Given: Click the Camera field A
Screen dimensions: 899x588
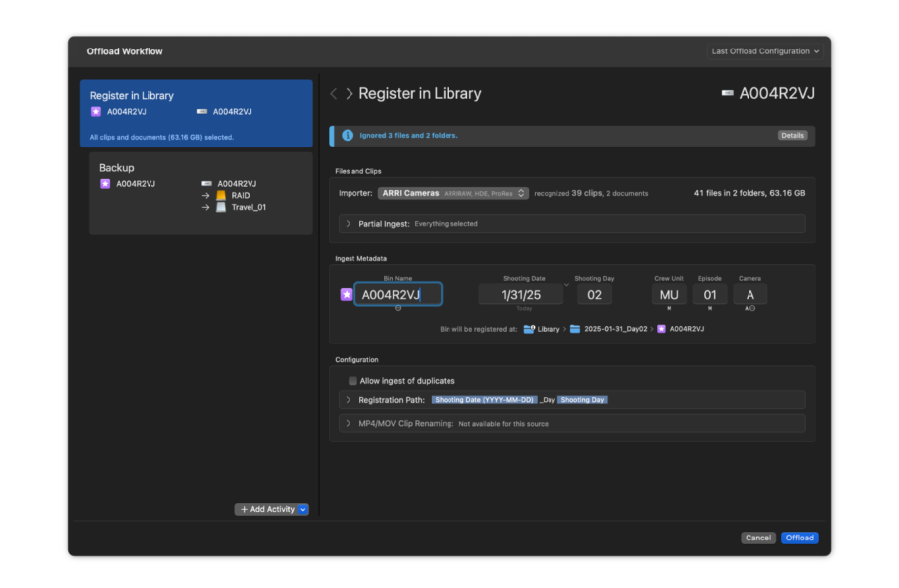Looking at the screenshot, I should pyautogui.click(x=749, y=295).
